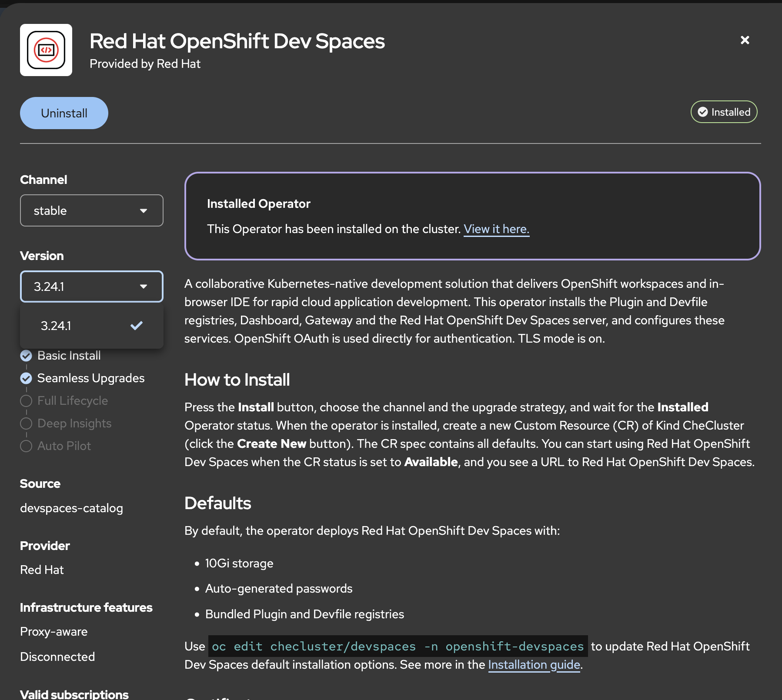Collapse the Version dropdown showing 3.24.1
The image size is (782, 700).
pyautogui.click(x=91, y=287)
